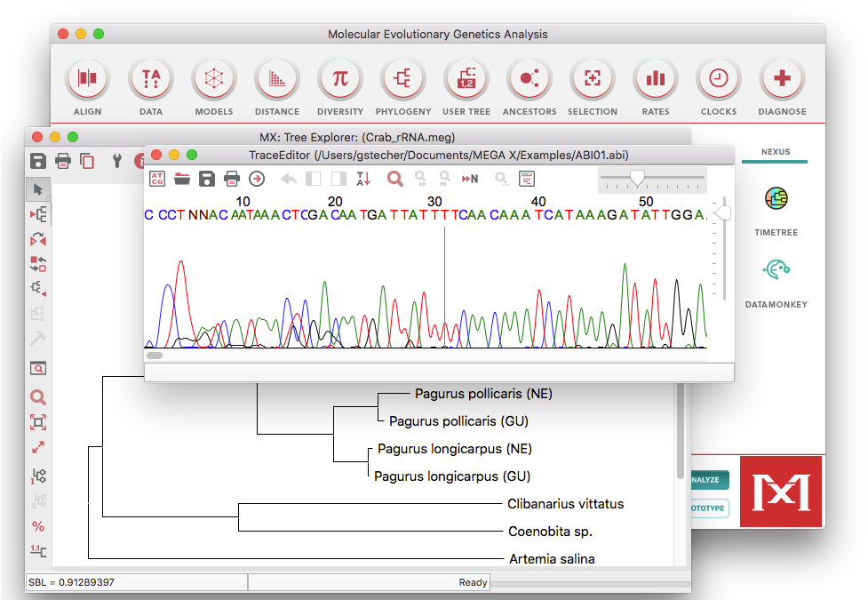Copy the tree image in Tree Explorer
This screenshot has height=600, width=868.
coord(87,161)
